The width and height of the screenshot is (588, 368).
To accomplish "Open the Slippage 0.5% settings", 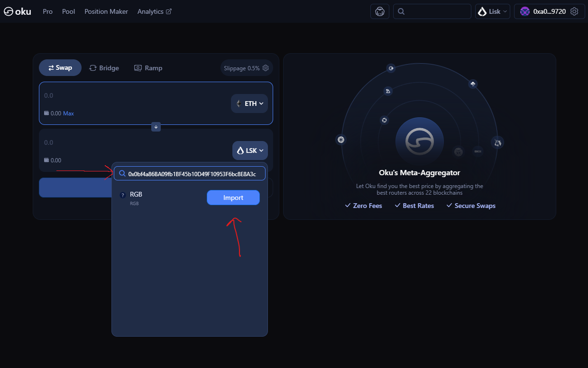I will pos(247,68).
